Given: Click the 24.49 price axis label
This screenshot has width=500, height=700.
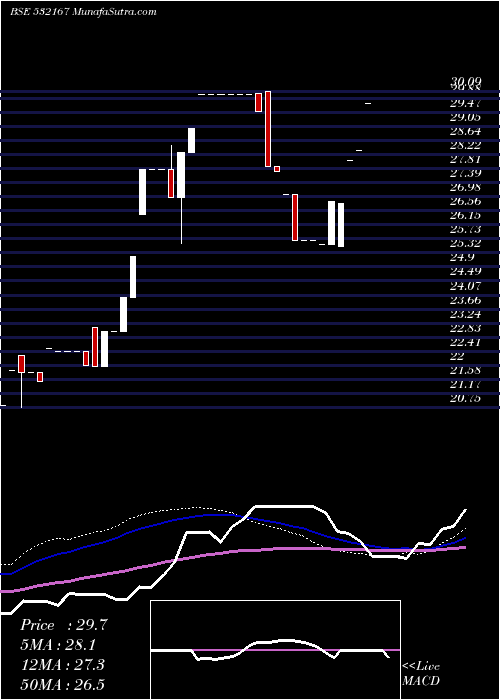Looking at the screenshot, I should 466,271.
